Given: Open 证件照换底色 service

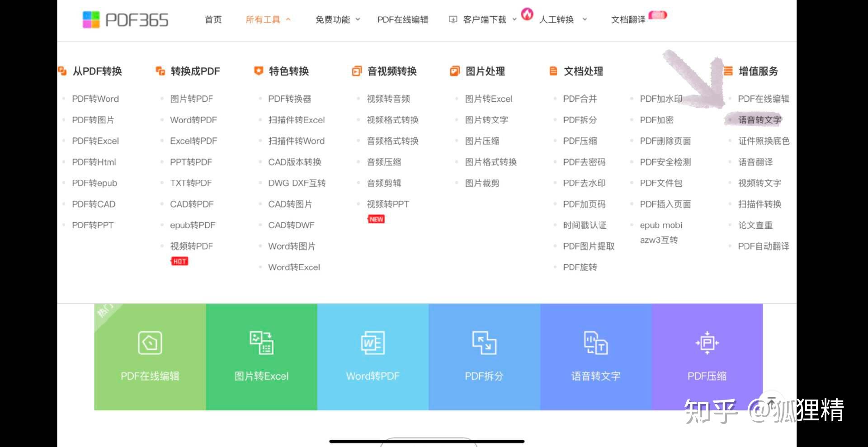Looking at the screenshot, I should [x=764, y=141].
